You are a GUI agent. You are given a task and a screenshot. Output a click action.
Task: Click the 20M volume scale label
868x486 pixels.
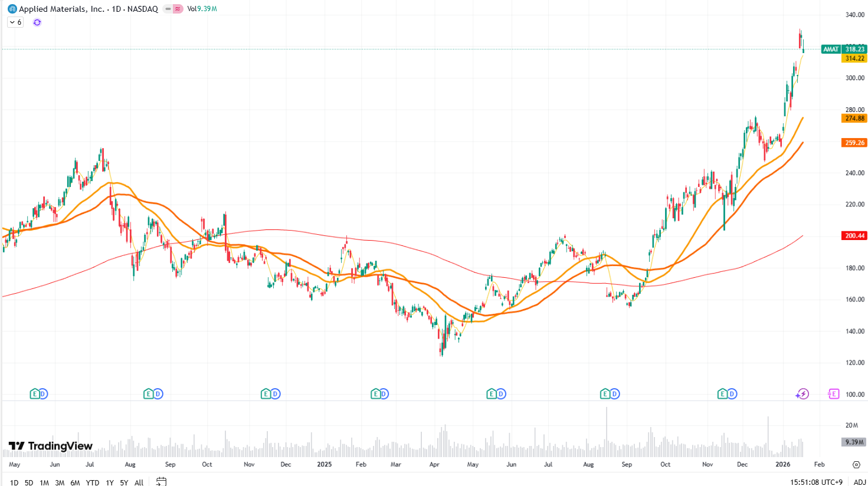coord(851,425)
